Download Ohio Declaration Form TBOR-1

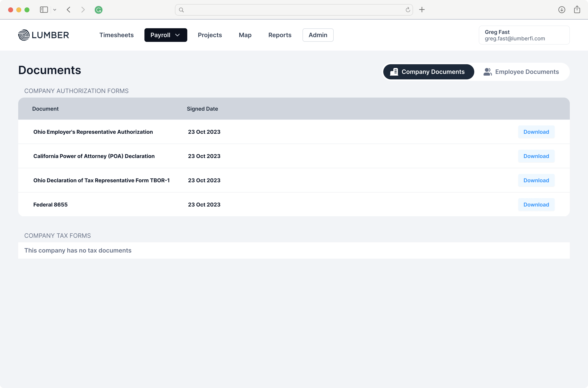[x=536, y=180]
